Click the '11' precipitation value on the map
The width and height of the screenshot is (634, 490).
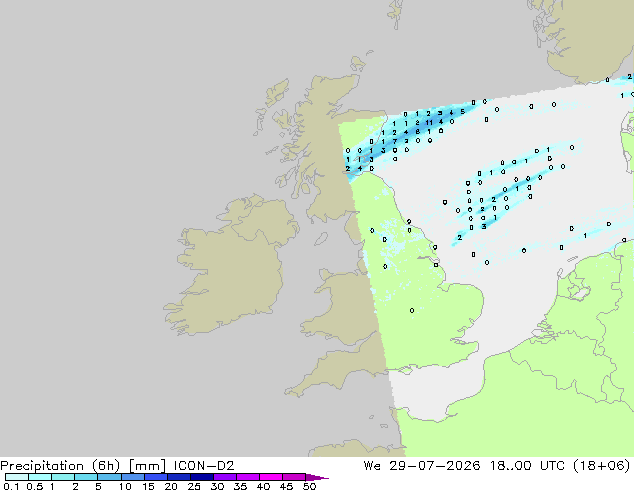[429, 122]
